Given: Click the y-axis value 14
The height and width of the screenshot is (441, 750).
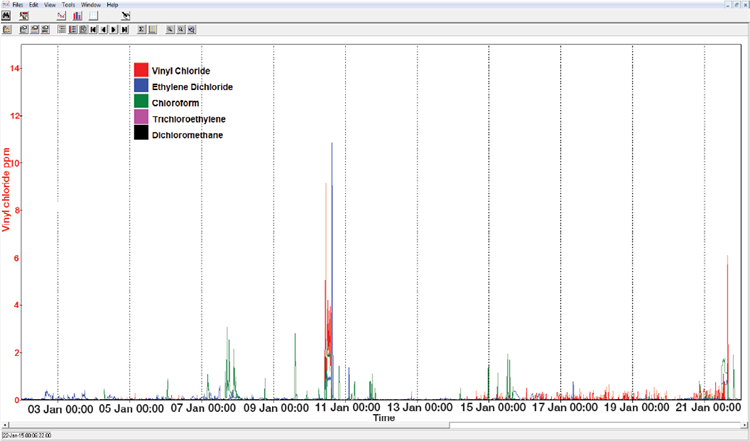Looking at the screenshot, I should 15,68.
